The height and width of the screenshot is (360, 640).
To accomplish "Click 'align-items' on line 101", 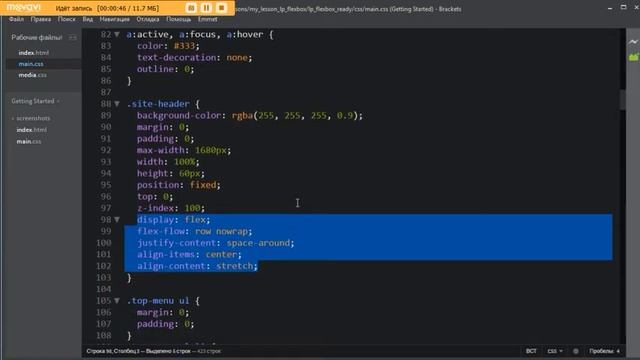I will [166, 254].
